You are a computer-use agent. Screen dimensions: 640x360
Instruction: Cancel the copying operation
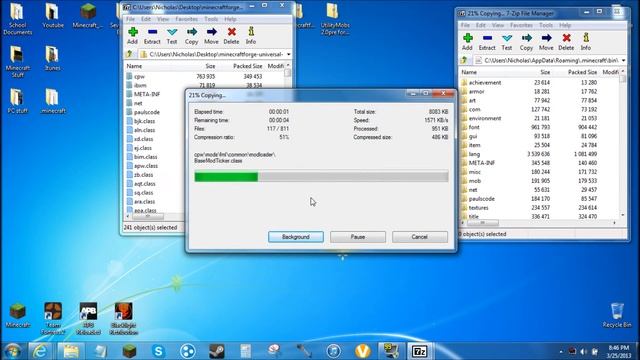pyautogui.click(x=420, y=237)
